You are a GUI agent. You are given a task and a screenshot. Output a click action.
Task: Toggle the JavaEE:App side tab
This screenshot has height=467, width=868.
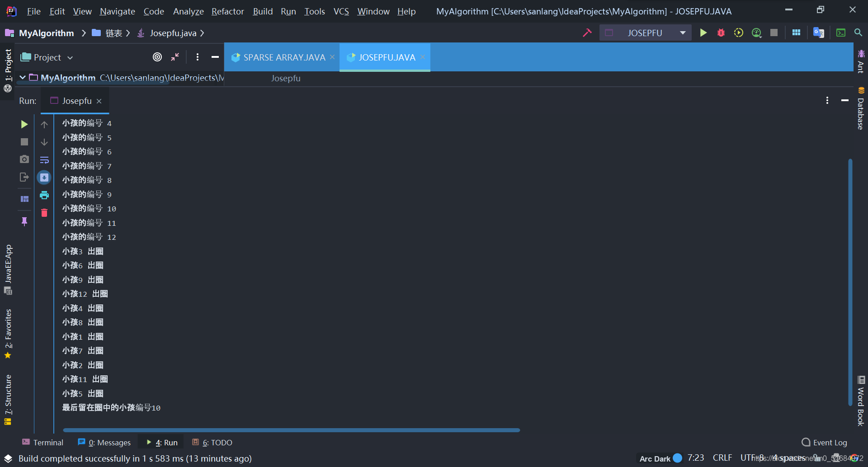click(8, 270)
